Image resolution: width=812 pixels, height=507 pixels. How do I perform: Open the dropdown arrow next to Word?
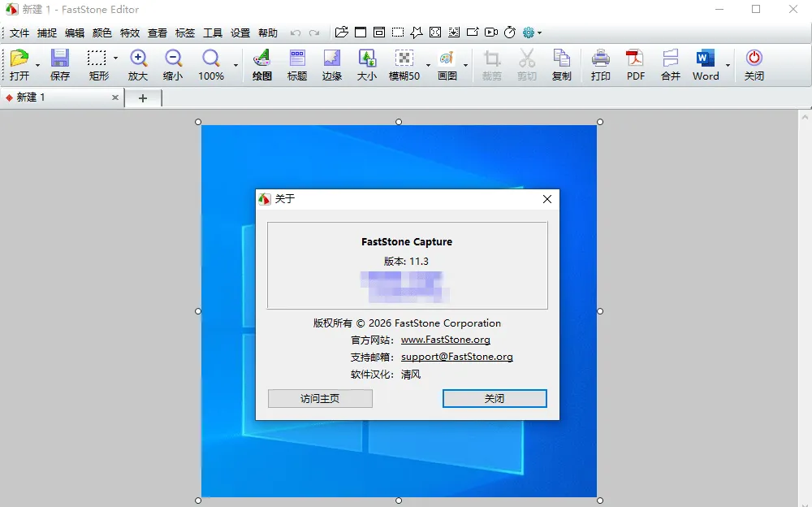click(728, 65)
